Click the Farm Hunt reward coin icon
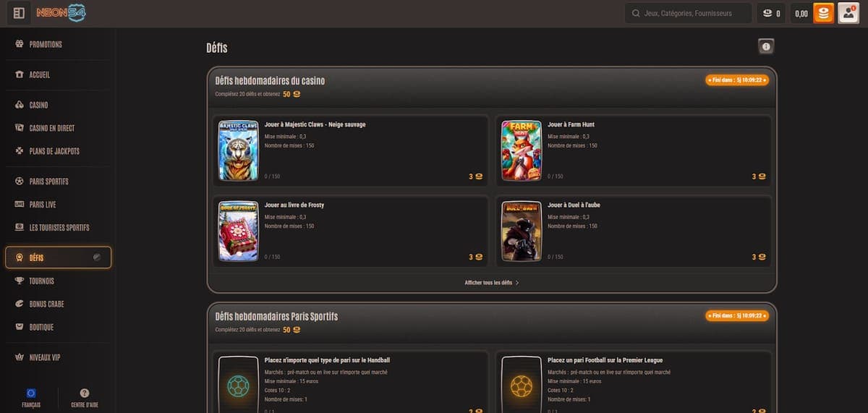The height and width of the screenshot is (413, 868). (762, 176)
